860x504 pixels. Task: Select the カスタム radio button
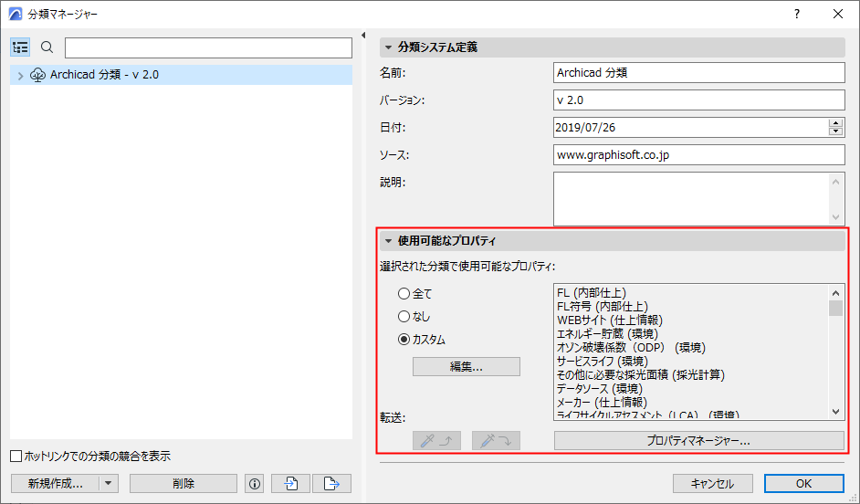(x=404, y=340)
